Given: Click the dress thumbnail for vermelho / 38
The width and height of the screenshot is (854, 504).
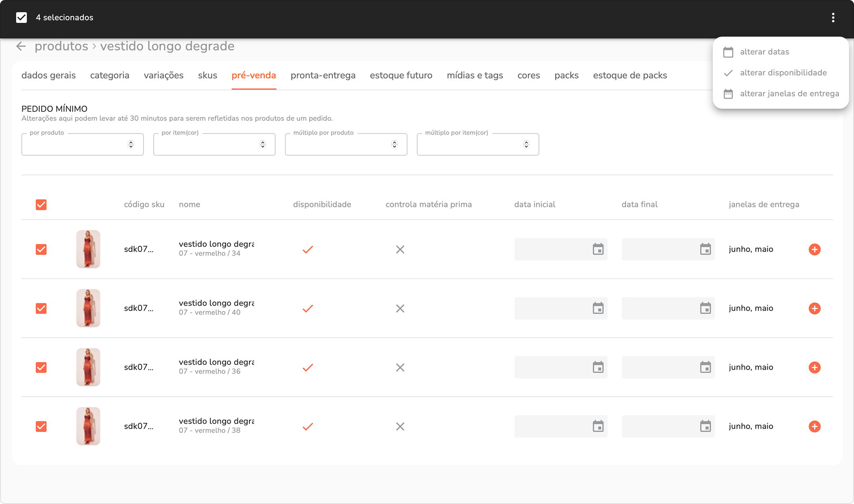Looking at the screenshot, I should click(88, 426).
